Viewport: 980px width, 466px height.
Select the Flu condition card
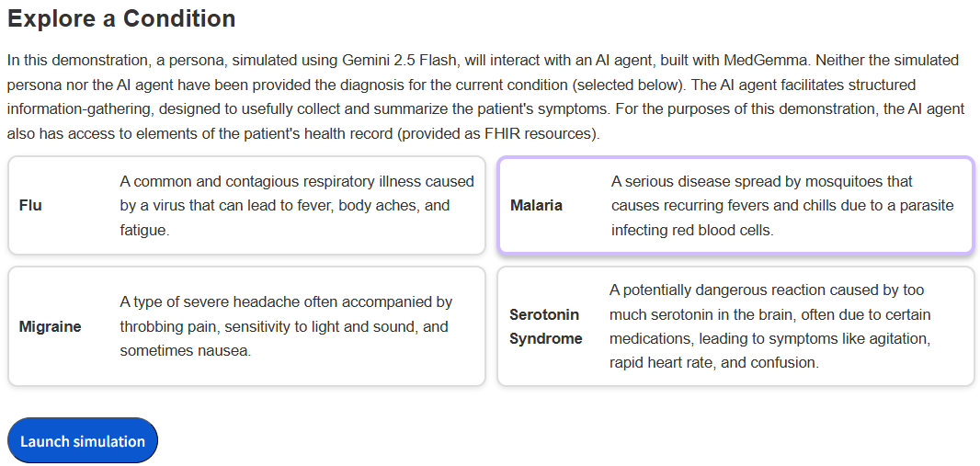click(x=246, y=206)
